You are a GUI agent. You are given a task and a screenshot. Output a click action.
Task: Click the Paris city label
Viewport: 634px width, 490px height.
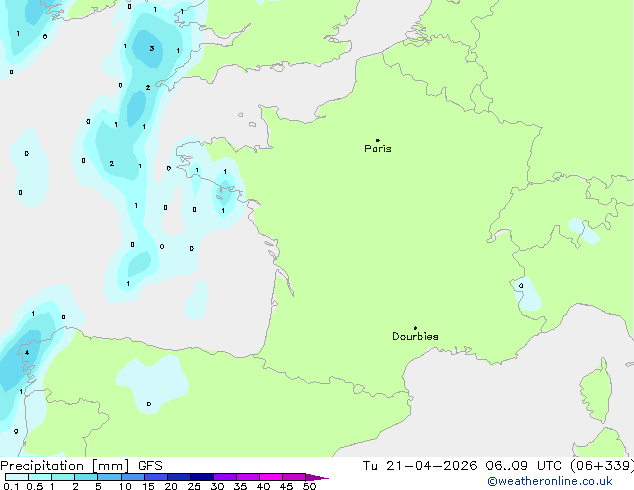click(378, 149)
